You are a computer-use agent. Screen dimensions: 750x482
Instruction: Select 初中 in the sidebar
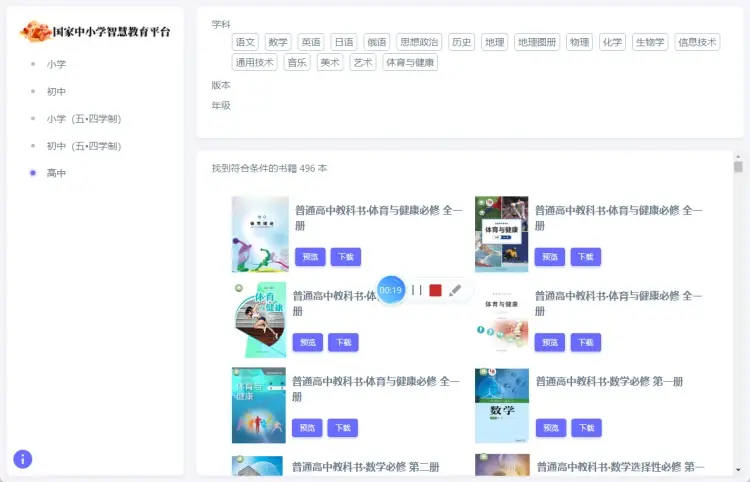(56, 91)
